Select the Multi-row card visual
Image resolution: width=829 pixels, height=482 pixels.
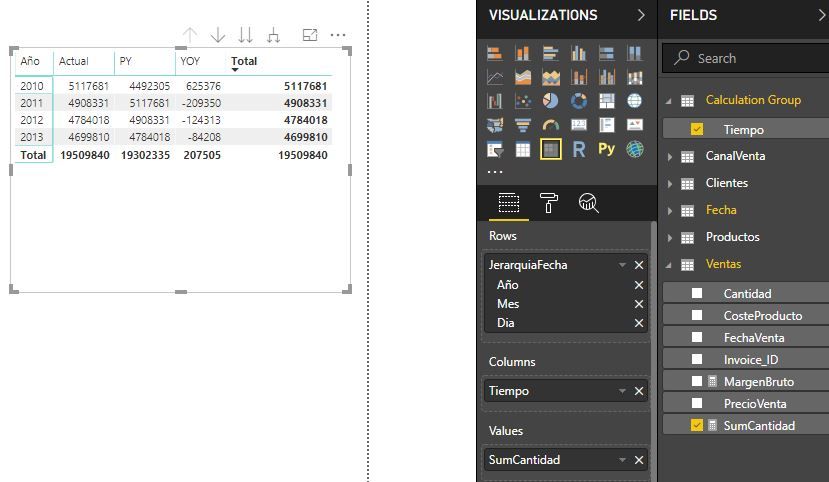tap(606, 125)
